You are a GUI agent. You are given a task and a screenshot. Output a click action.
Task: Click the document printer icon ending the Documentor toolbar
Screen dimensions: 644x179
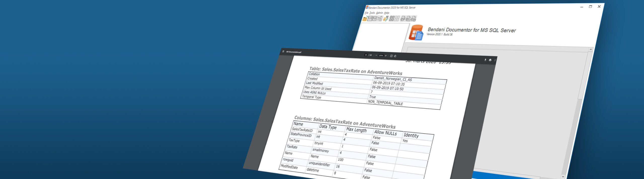(x=414, y=19)
